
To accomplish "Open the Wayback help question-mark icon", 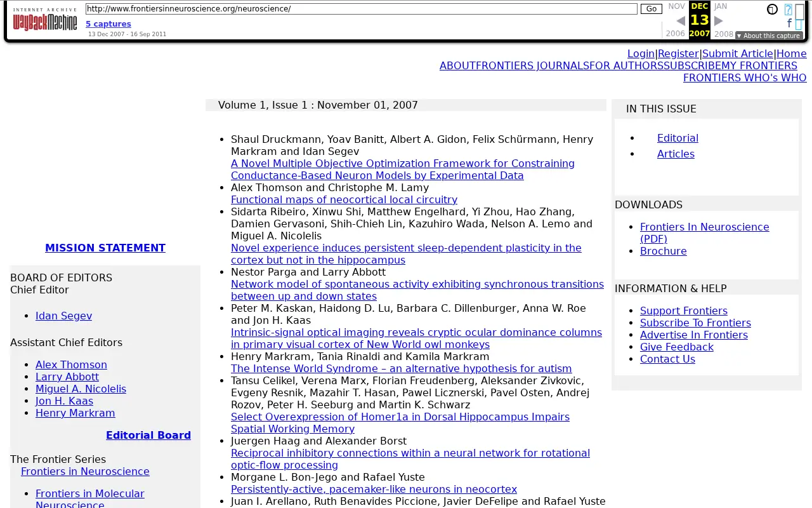I will pyautogui.click(x=788, y=10).
